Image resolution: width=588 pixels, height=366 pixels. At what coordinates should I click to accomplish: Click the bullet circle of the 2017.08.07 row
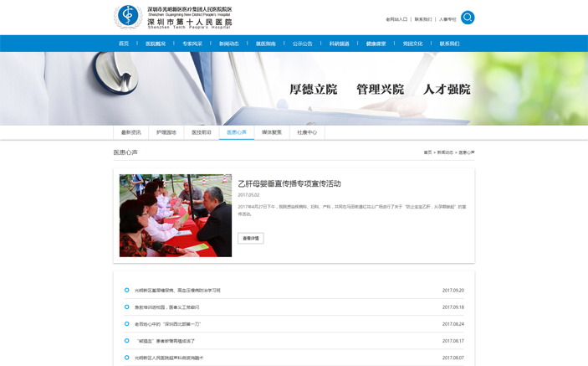tap(127, 358)
